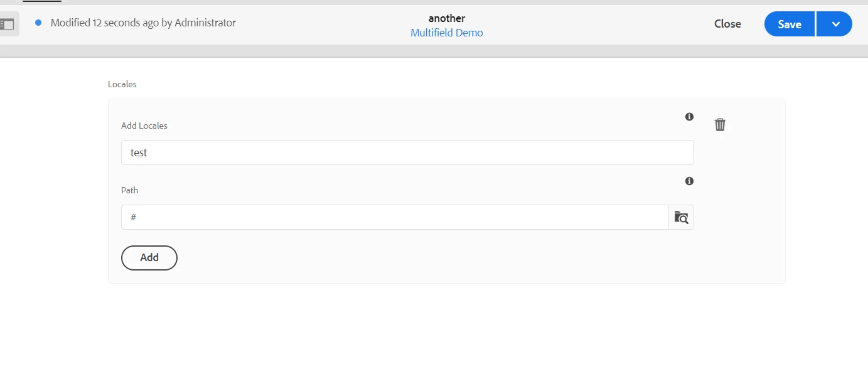Viewport: 868px width, 386px height.
Task: Focus the Path field containing #
Action: coord(395,217)
